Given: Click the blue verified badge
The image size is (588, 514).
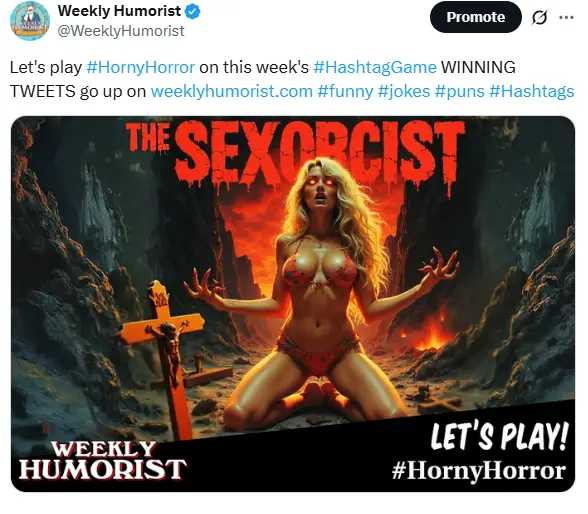Looking at the screenshot, I should 193,12.
